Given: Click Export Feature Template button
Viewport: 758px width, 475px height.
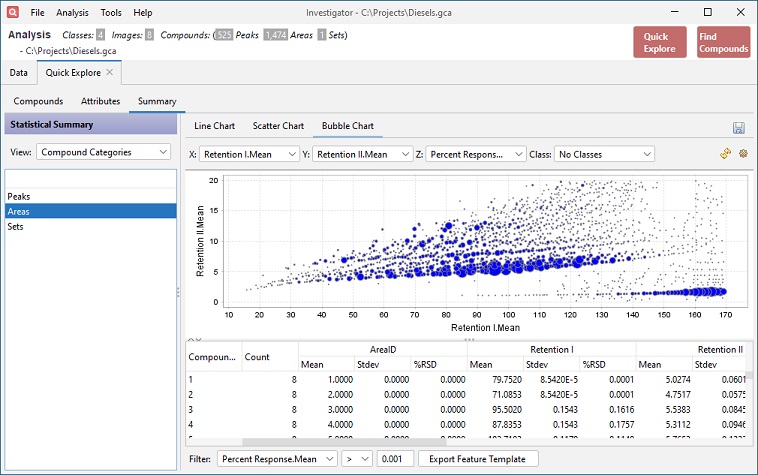Looking at the screenshot, I should click(x=478, y=459).
